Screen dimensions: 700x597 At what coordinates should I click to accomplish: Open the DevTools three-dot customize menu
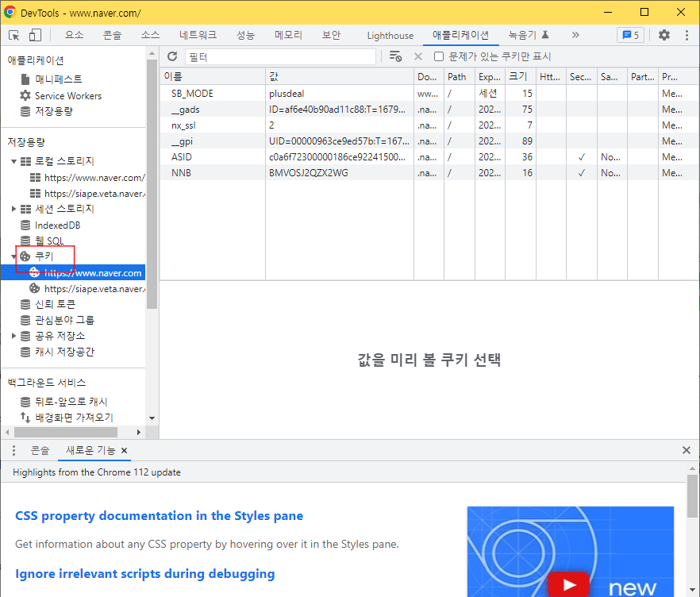click(x=687, y=35)
